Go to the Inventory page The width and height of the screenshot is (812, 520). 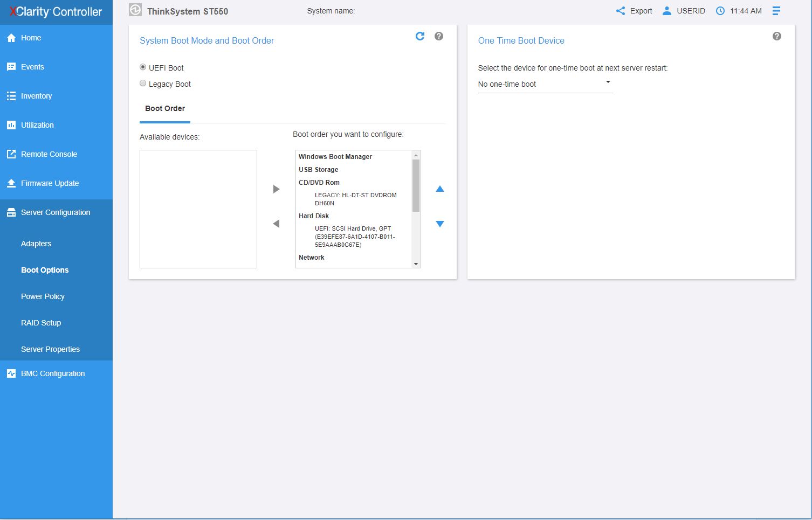point(56,96)
